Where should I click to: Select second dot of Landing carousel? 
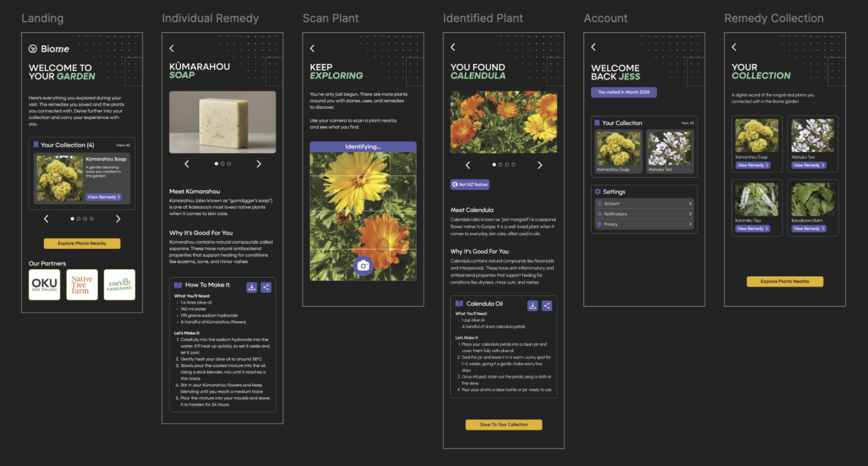pos(78,219)
